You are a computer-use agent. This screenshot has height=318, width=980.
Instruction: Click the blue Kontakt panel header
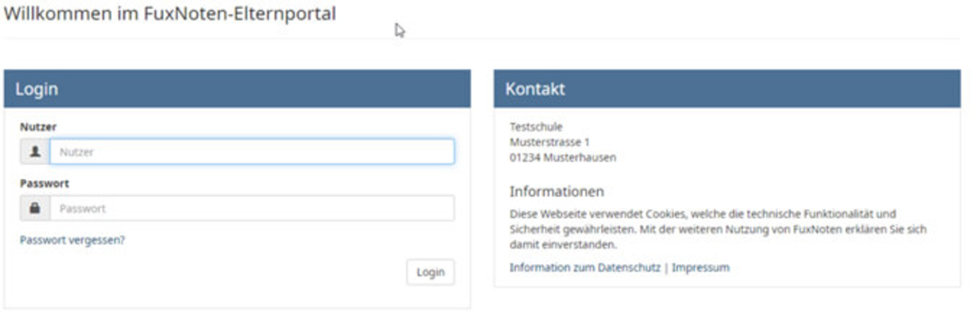click(727, 89)
